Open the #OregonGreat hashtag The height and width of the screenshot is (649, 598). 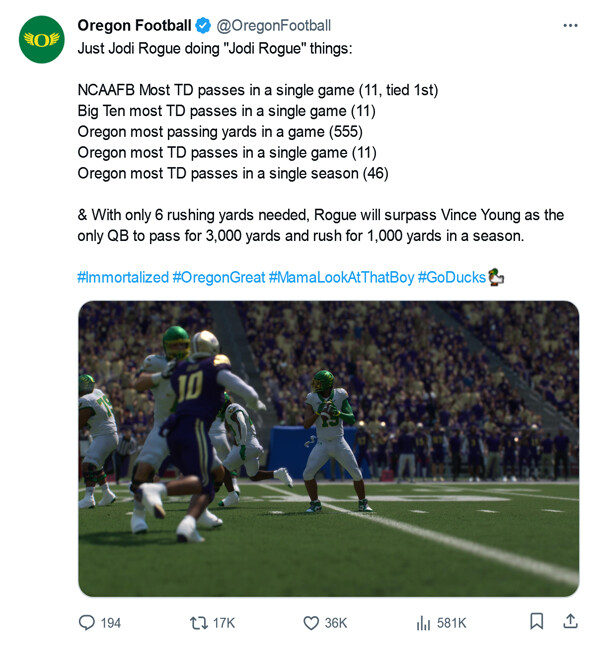tap(219, 277)
